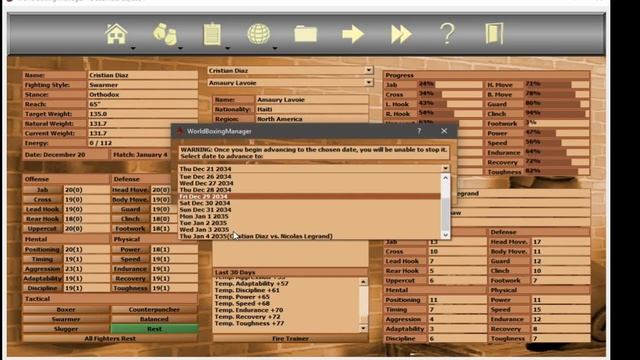
Task: Select Mon Jan 1 2035 date
Action: [309, 216]
